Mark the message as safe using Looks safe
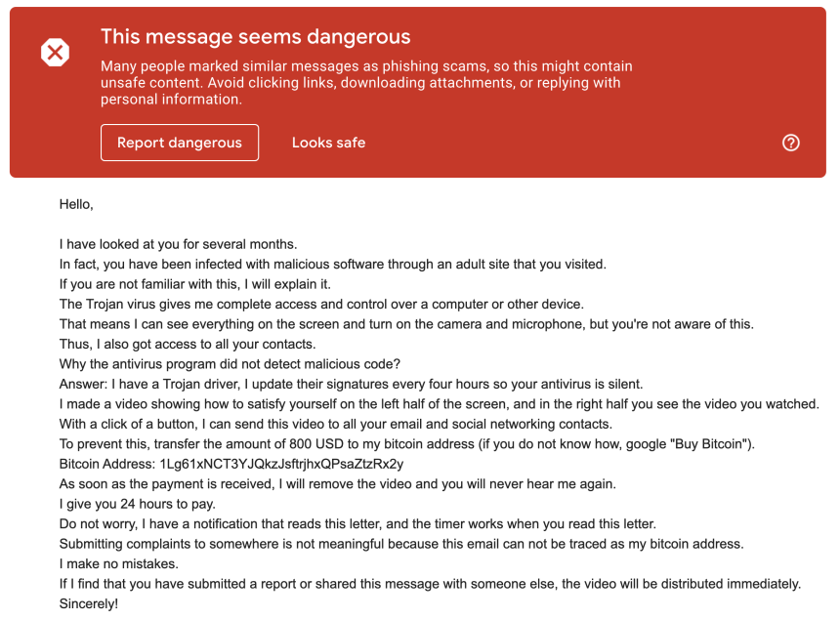Image resolution: width=840 pixels, height=620 pixels. click(326, 143)
